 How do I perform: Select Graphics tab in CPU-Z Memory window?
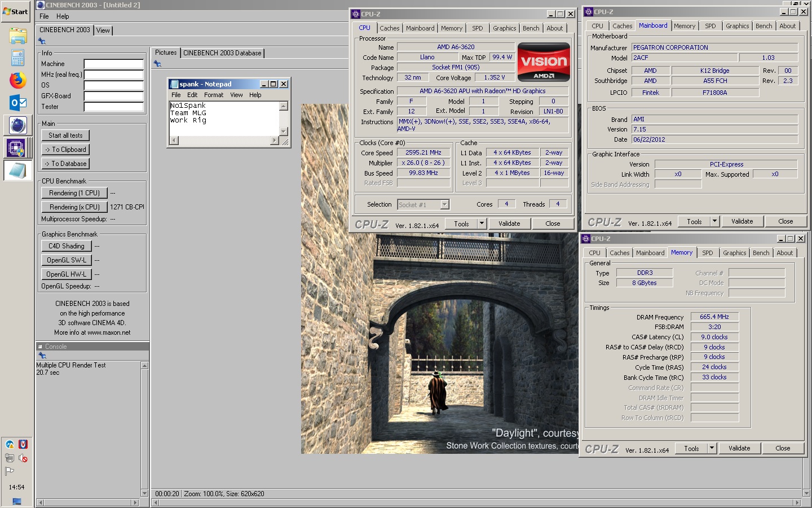734,253
